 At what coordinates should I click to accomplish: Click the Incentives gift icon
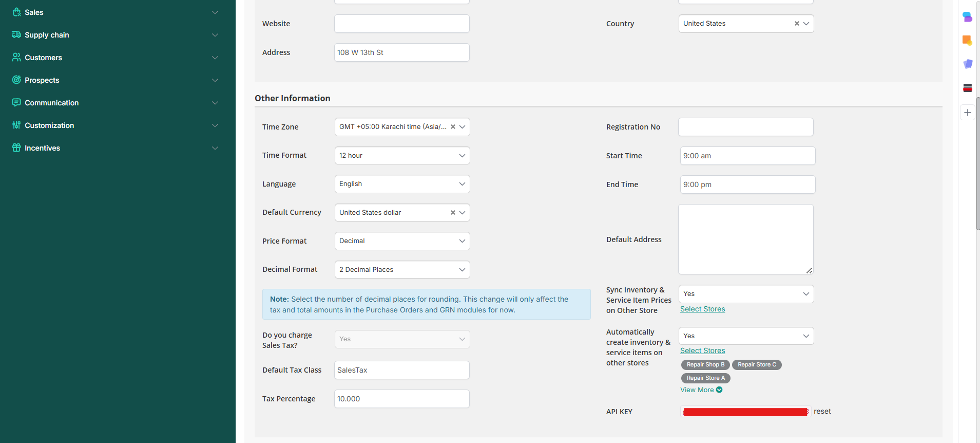coord(16,148)
